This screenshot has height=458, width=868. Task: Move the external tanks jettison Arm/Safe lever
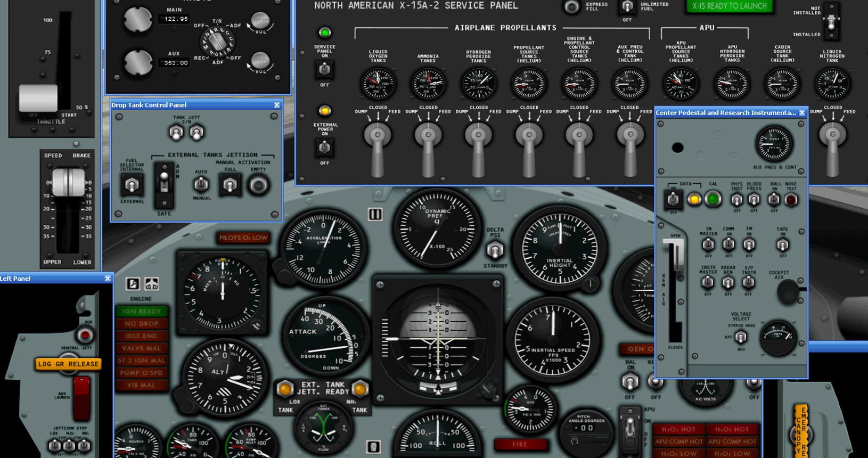164,184
